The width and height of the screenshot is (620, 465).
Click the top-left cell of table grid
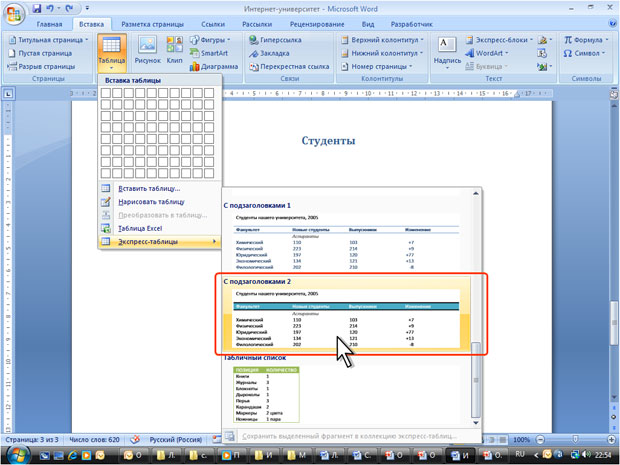[106, 93]
